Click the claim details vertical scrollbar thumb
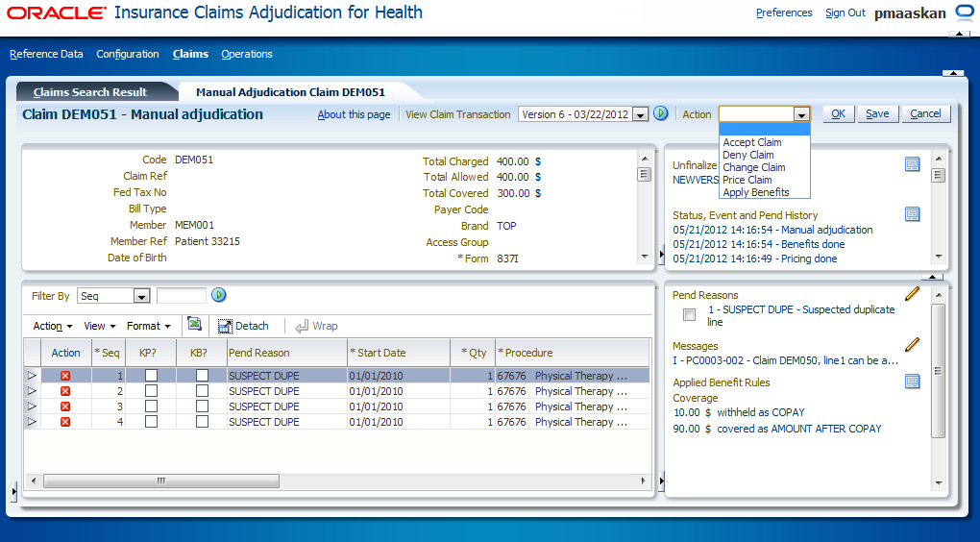The height and width of the screenshot is (542, 980). (645, 174)
